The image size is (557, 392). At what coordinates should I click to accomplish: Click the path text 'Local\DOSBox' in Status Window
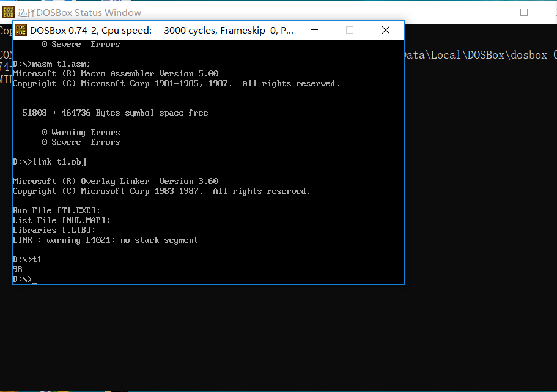(468, 55)
